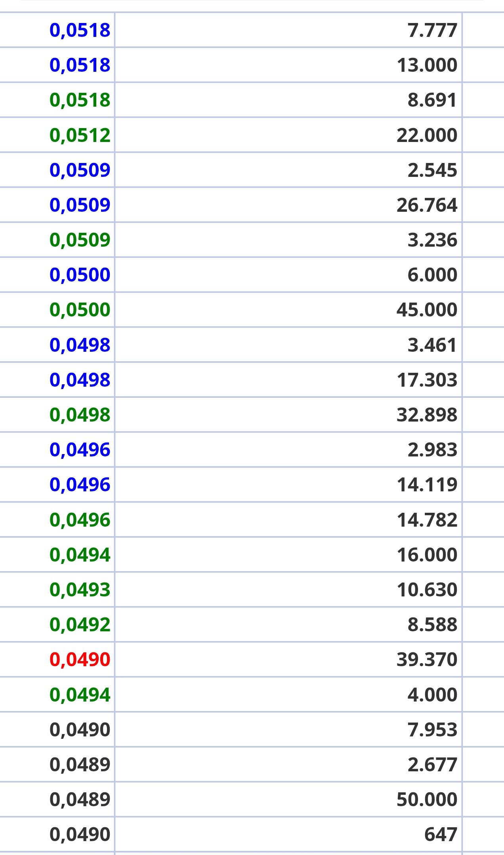Click the 45.000 volume cell

[x=288, y=310]
